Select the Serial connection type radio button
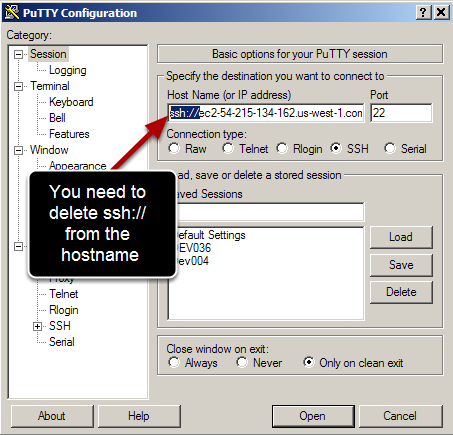 click(x=390, y=149)
